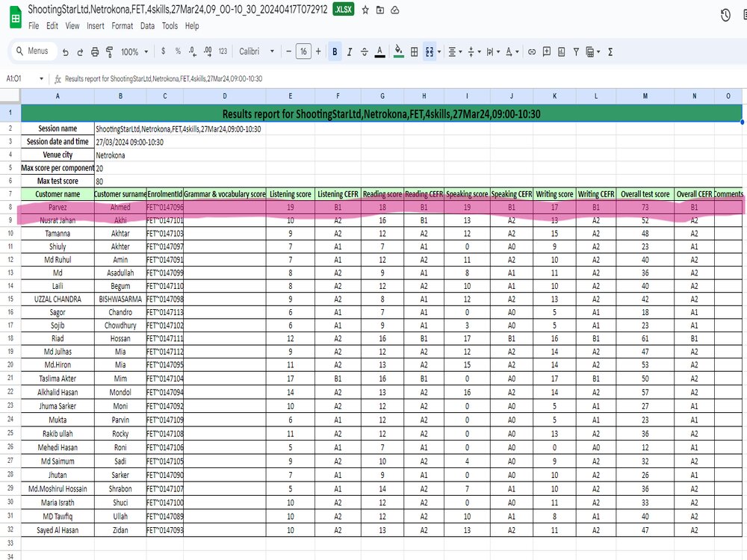Expand the name box dropdown arrow
The height and width of the screenshot is (560, 747).
click(41, 78)
